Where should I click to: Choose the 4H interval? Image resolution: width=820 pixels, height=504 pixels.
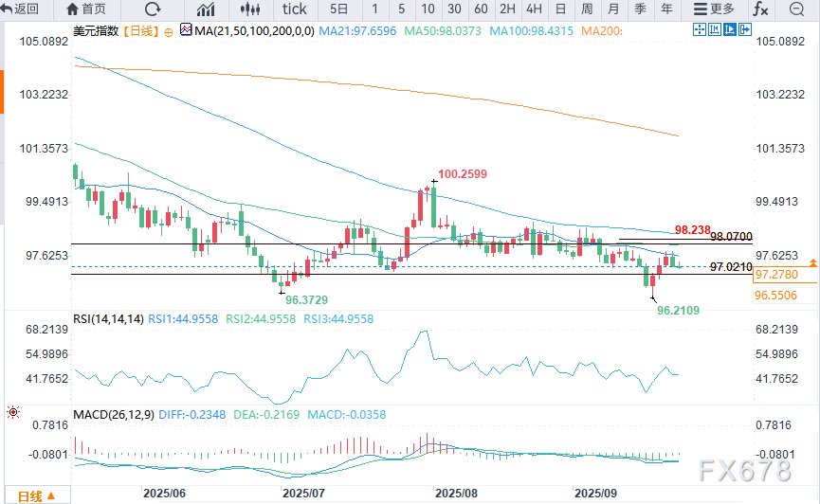tap(534, 9)
